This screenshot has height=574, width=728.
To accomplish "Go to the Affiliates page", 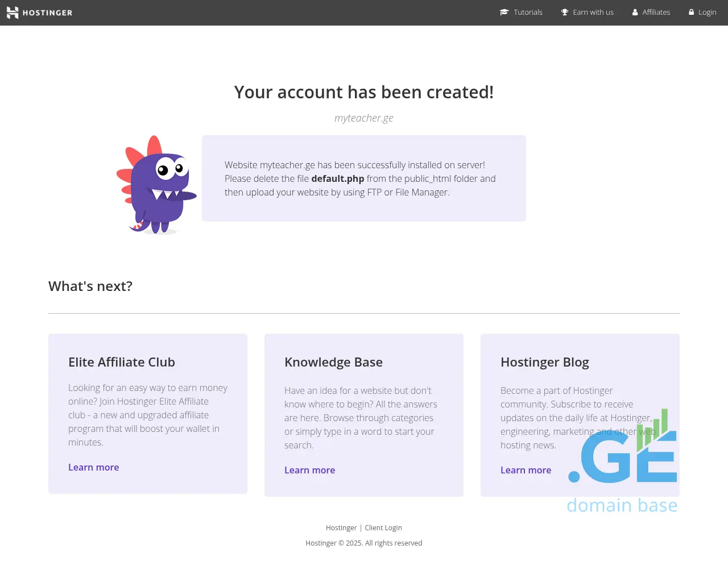I will (656, 12).
